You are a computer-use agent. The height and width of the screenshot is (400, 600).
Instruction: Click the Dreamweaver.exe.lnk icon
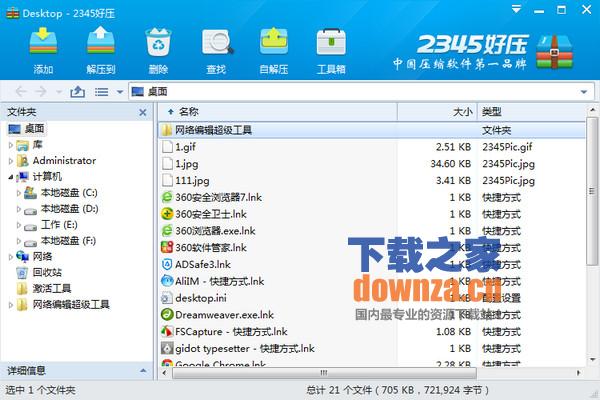[x=167, y=315]
